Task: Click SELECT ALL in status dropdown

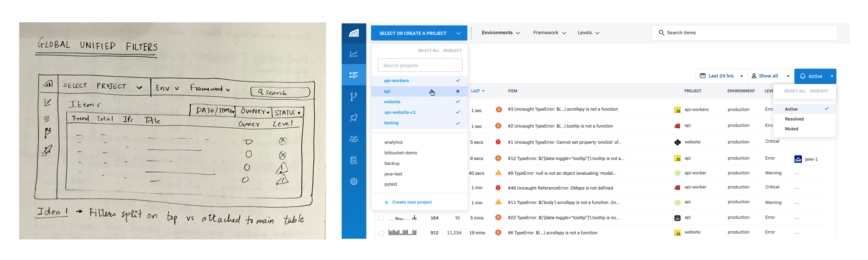Action: (795, 91)
